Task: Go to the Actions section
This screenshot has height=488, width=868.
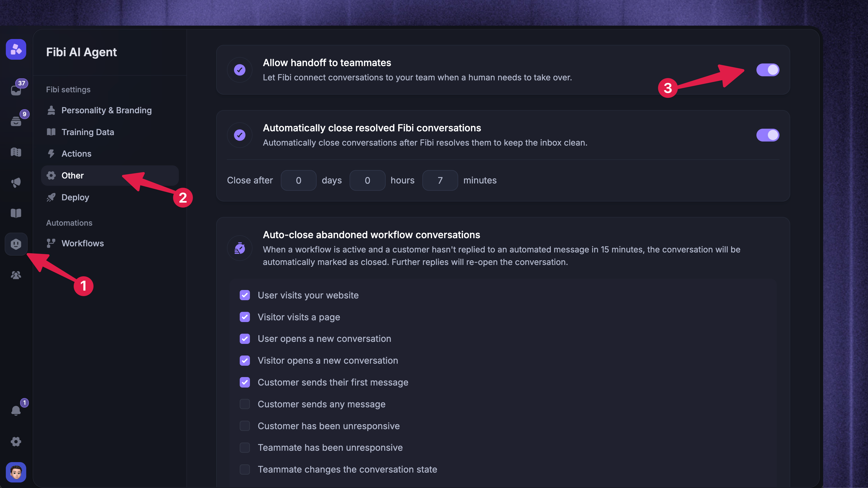Action: pyautogui.click(x=110, y=153)
